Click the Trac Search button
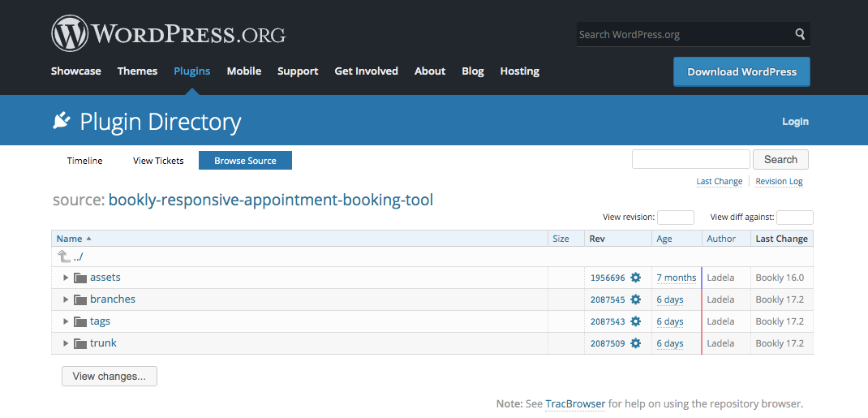Image resolution: width=868 pixels, height=418 pixels. (780, 159)
